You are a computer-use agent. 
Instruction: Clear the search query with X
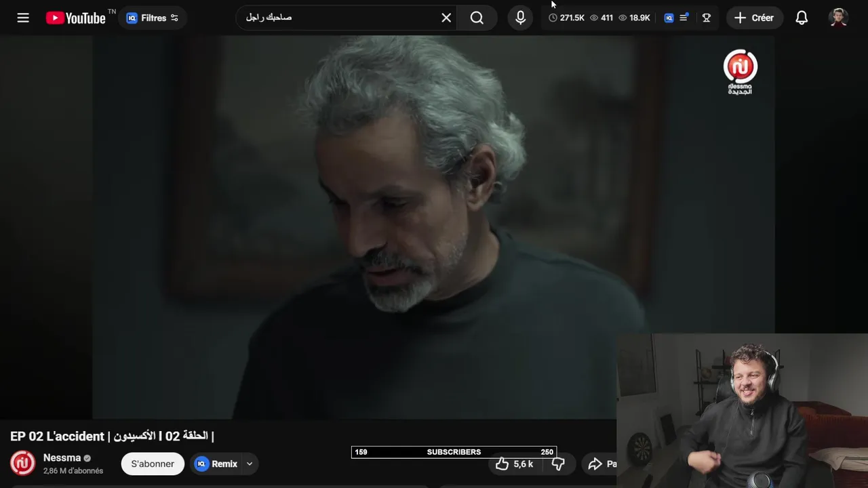coord(446,18)
